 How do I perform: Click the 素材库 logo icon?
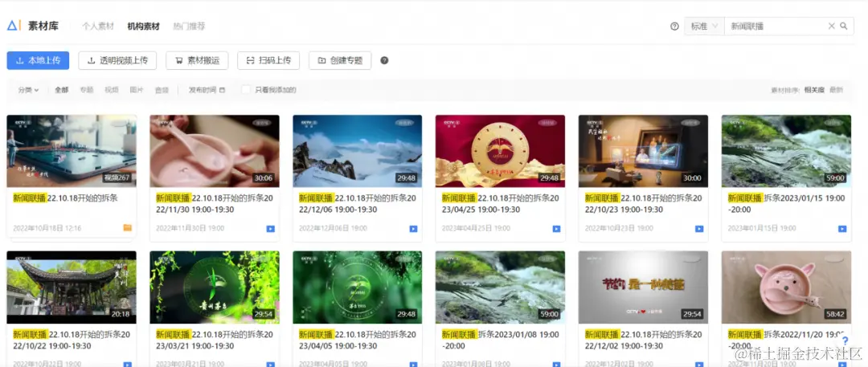(x=14, y=26)
